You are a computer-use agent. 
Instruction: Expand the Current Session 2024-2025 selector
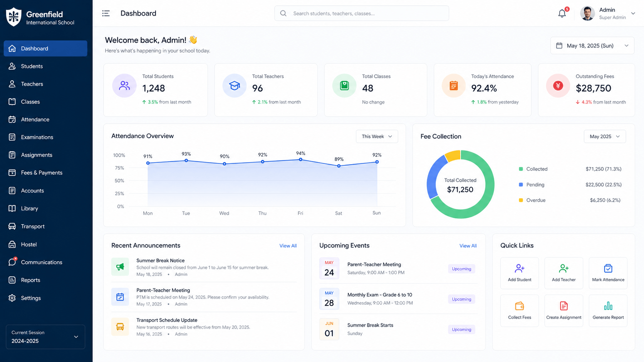[x=45, y=337]
